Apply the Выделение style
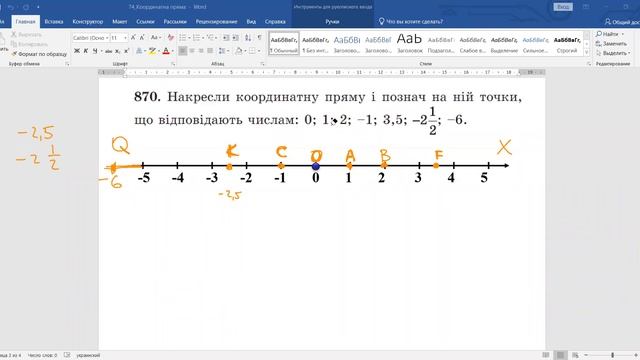 (x=504, y=44)
